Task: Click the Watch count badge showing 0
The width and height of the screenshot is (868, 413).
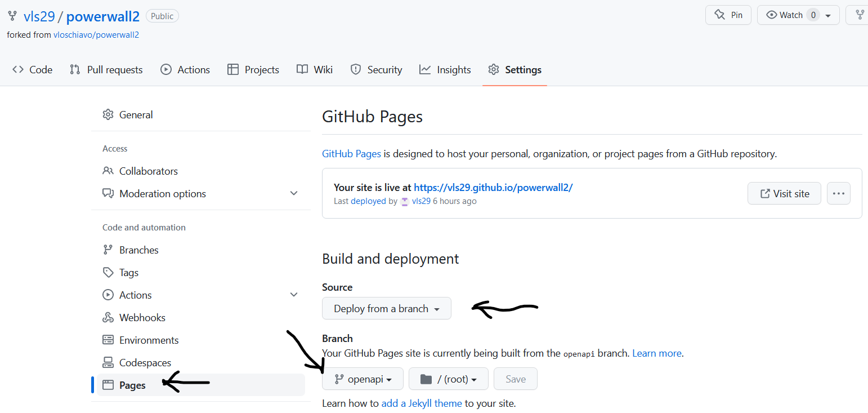Action: [x=813, y=15]
